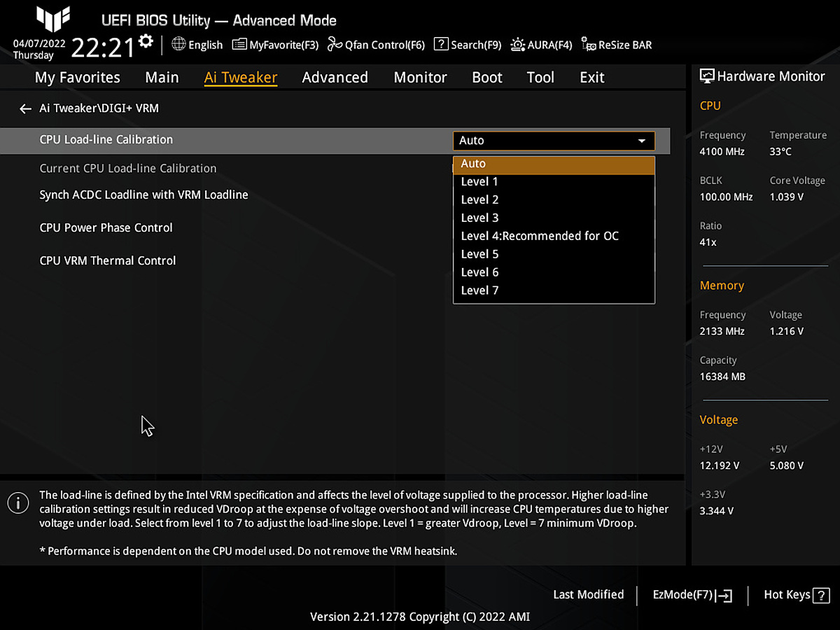
Task: Click the 100.00 MHz BCLK value
Action: click(727, 197)
